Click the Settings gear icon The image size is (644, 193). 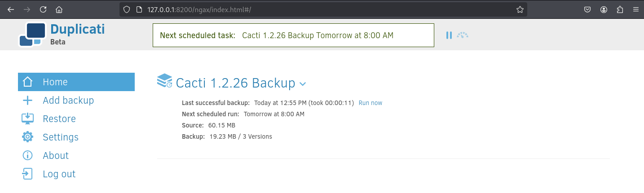27,137
